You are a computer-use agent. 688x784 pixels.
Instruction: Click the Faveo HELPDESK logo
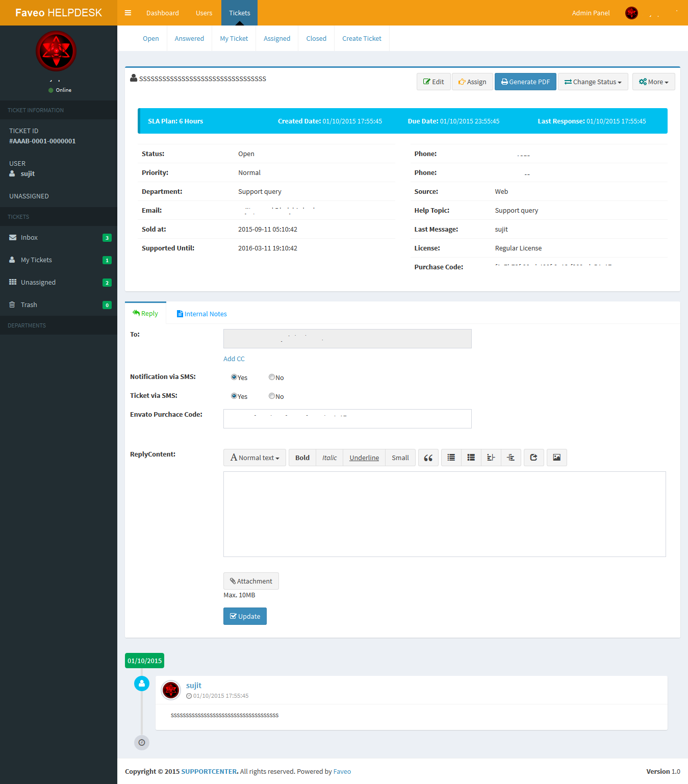59,13
